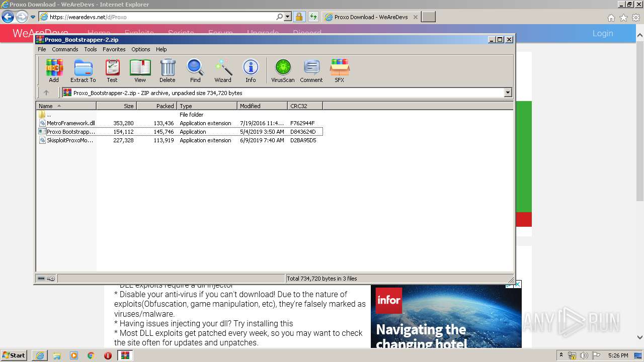Click the Internet Explorer taskbar icon

40,355
